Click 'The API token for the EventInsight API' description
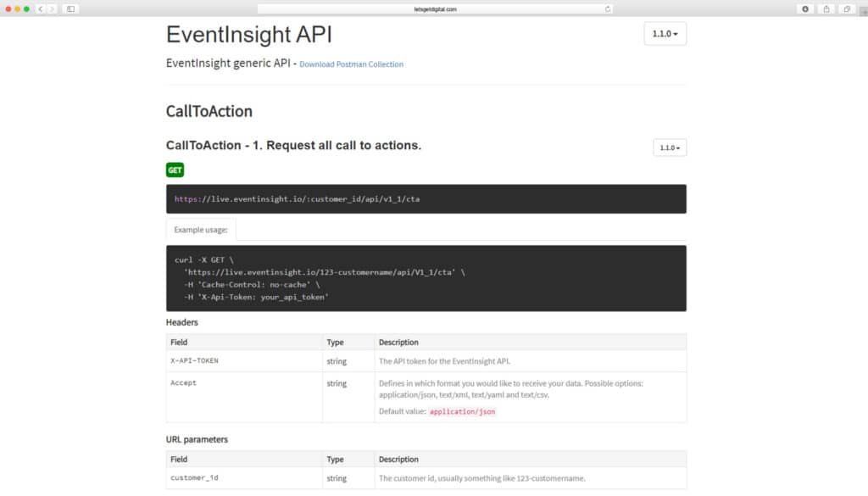The height and width of the screenshot is (496, 868). point(444,361)
